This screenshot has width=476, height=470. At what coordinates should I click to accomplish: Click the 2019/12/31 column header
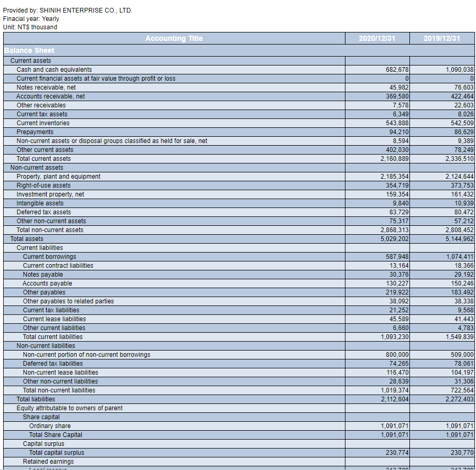click(442, 38)
